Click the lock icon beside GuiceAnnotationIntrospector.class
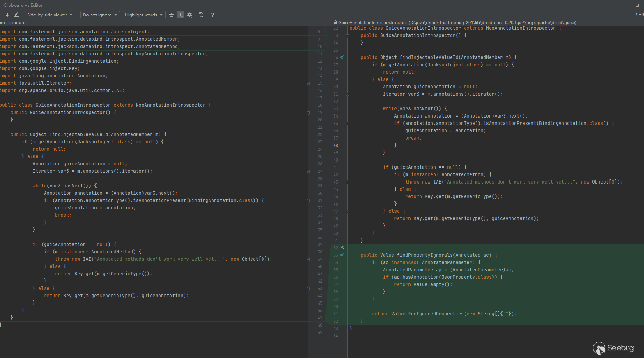This screenshot has width=644, height=358. [335, 23]
